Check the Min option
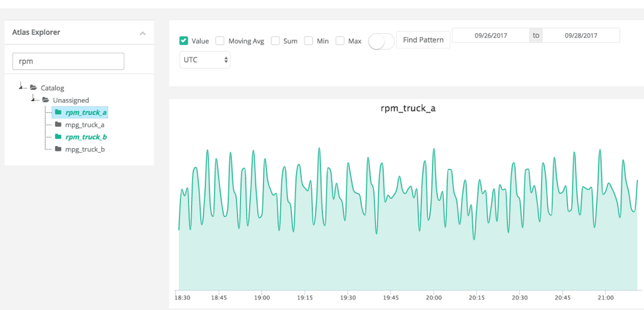Viewport: 644px width, 310px height. [308, 41]
